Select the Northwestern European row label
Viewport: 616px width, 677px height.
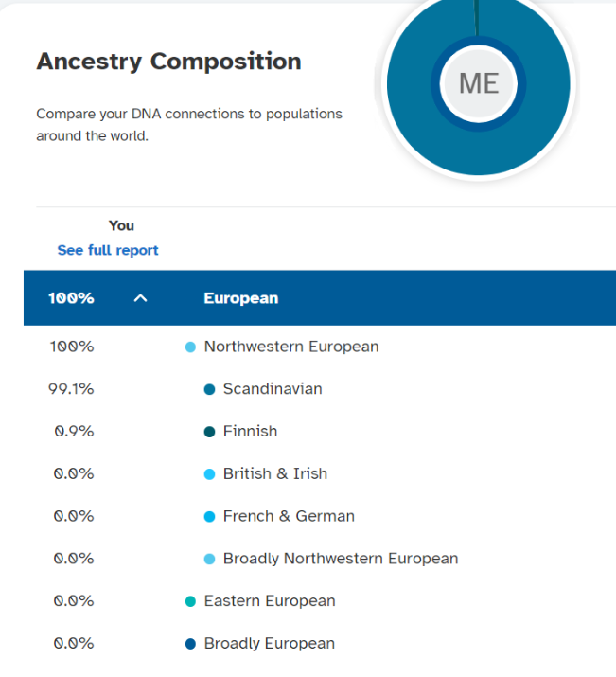coord(291,347)
